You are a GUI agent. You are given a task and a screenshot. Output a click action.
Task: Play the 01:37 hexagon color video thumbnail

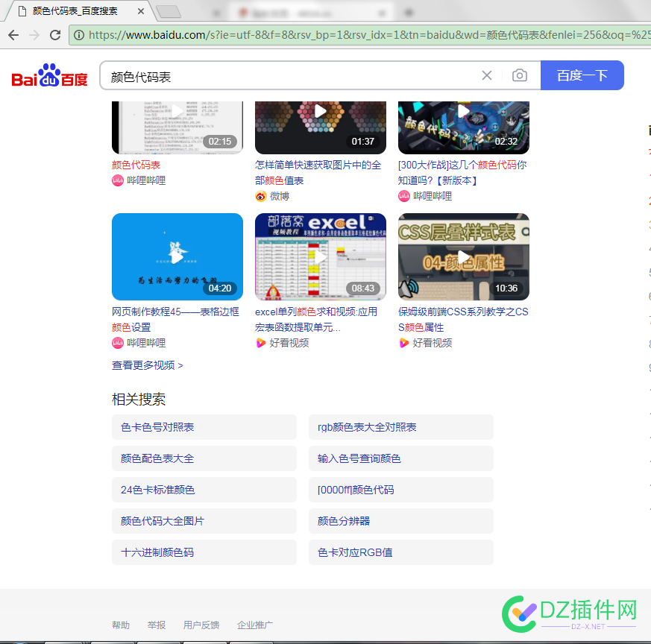321,127
